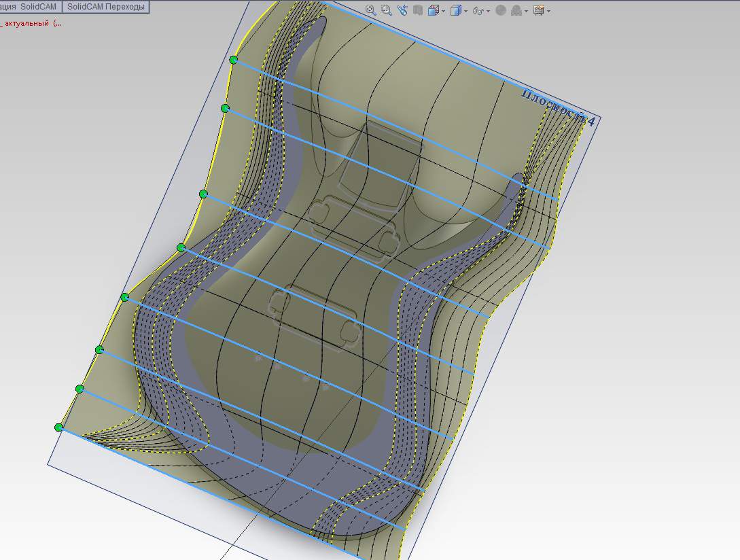This screenshot has width=740, height=560.
Task: Click the Apply Scene icon
Action: click(516, 10)
